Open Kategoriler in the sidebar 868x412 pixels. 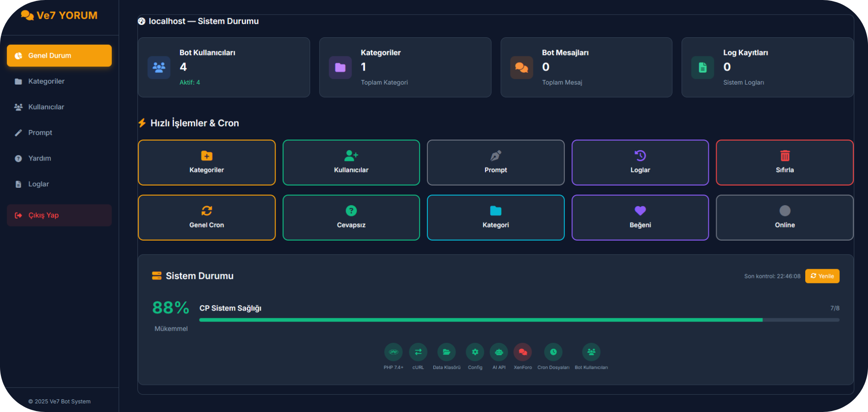click(46, 81)
